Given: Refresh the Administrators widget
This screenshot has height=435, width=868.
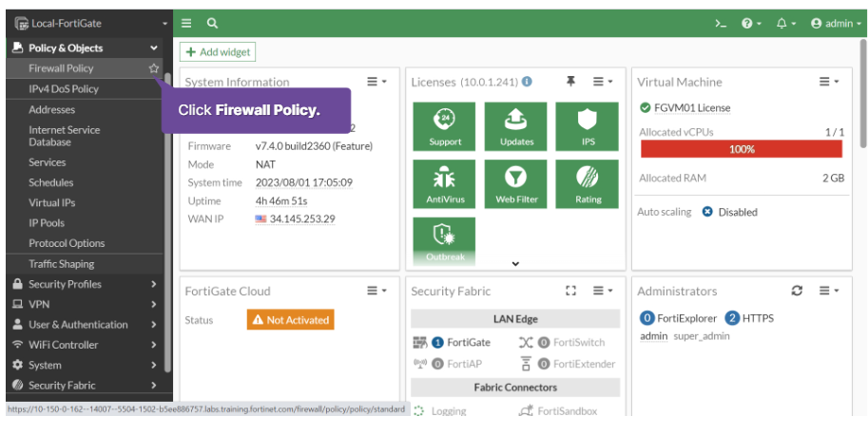Looking at the screenshot, I should click(x=797, y=291).
